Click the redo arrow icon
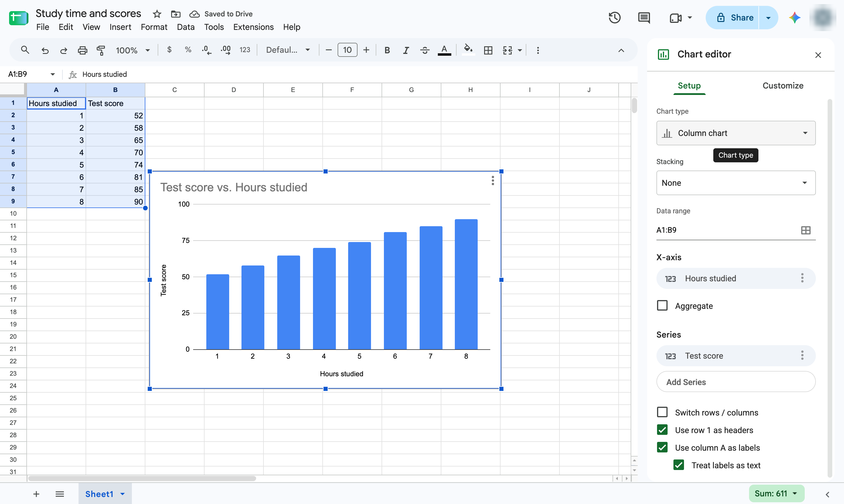 [x=64, y=50]
